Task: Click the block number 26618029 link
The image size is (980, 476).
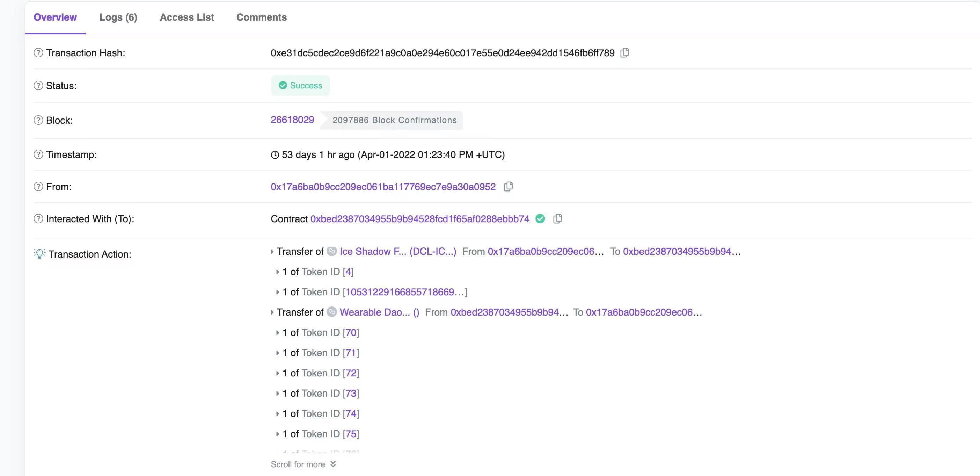Action: click(x=293, y=120)
